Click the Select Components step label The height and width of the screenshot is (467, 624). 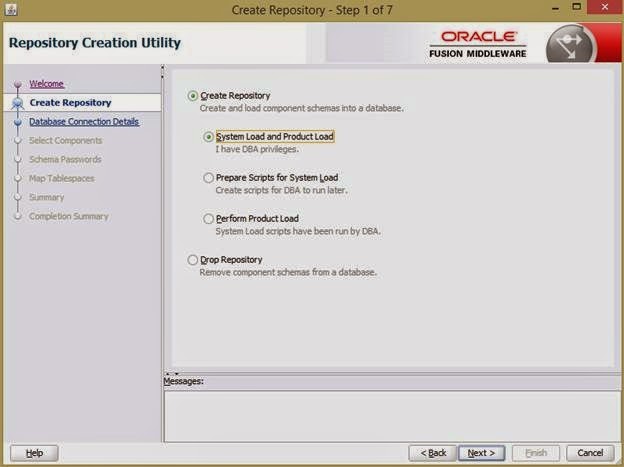(x=66, y=141)
